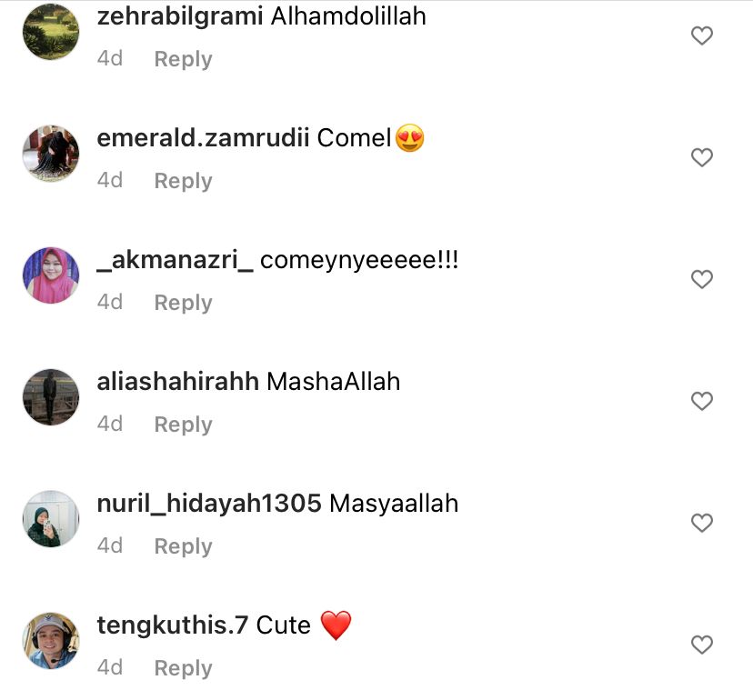
Task: Visit the emerald.zamrudii username link
Action: click(203, 138)
